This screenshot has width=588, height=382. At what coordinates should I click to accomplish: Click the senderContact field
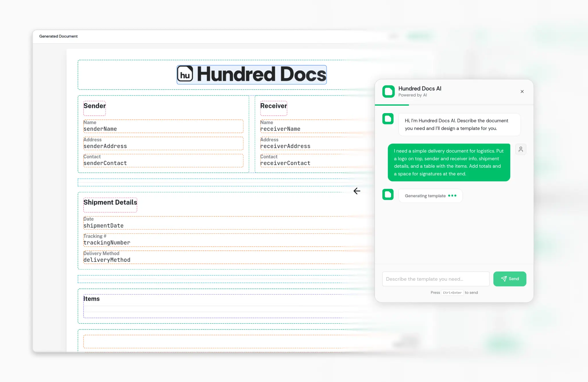coord(163,160)
